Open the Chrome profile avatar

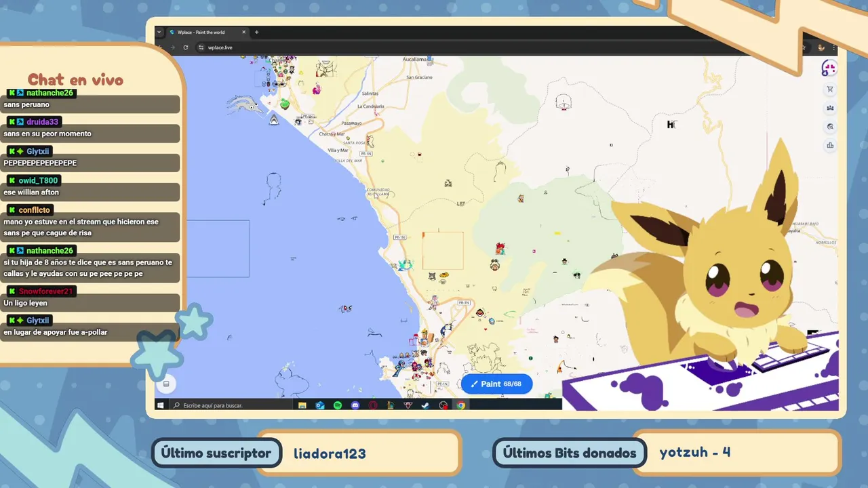(821, 47)
